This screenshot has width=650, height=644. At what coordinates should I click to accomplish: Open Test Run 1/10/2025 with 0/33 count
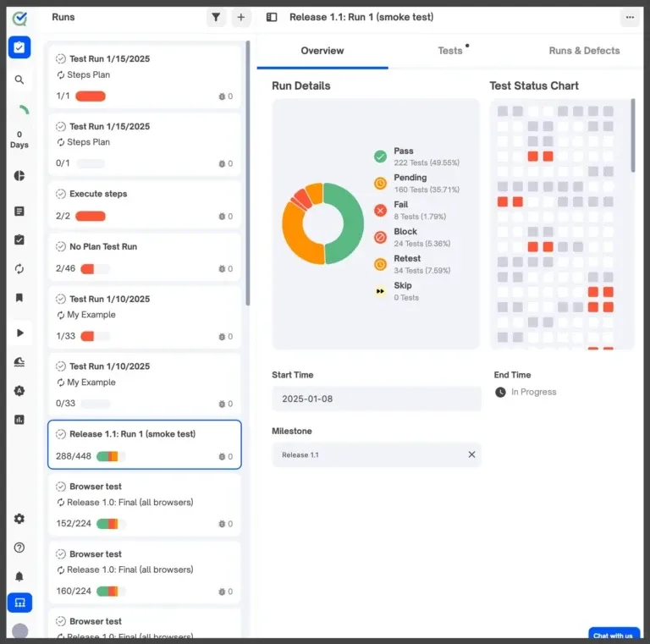click(x=144, y=384)
